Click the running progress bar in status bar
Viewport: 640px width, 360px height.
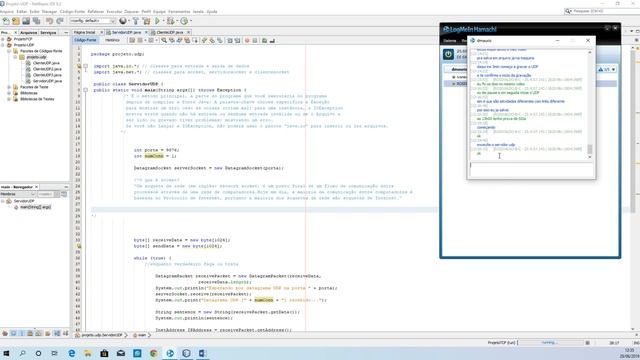(x=550, y=343)
